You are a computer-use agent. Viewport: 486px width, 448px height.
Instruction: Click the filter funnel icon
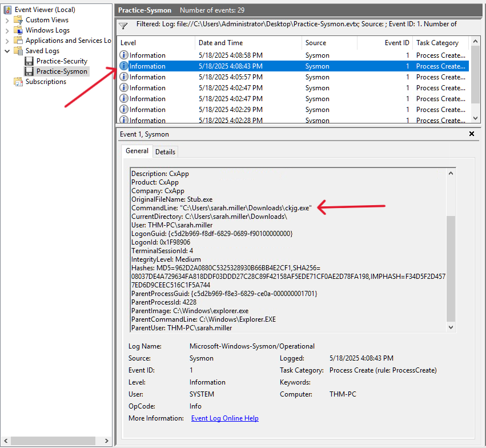[123, 26]
